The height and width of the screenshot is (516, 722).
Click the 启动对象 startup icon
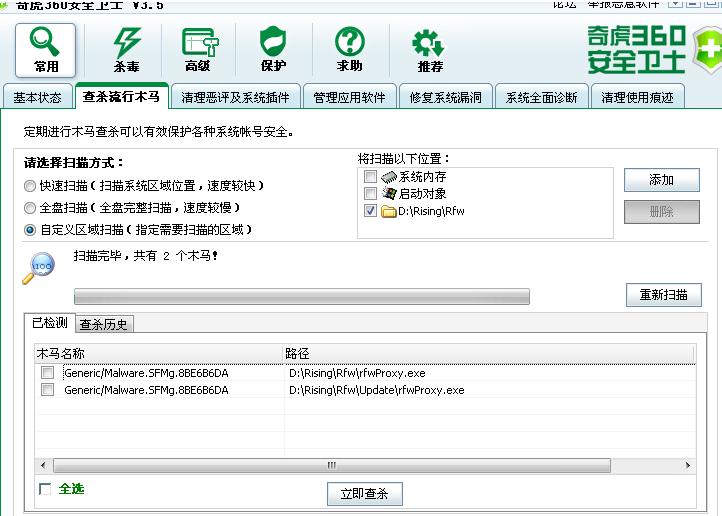[389, 193]
